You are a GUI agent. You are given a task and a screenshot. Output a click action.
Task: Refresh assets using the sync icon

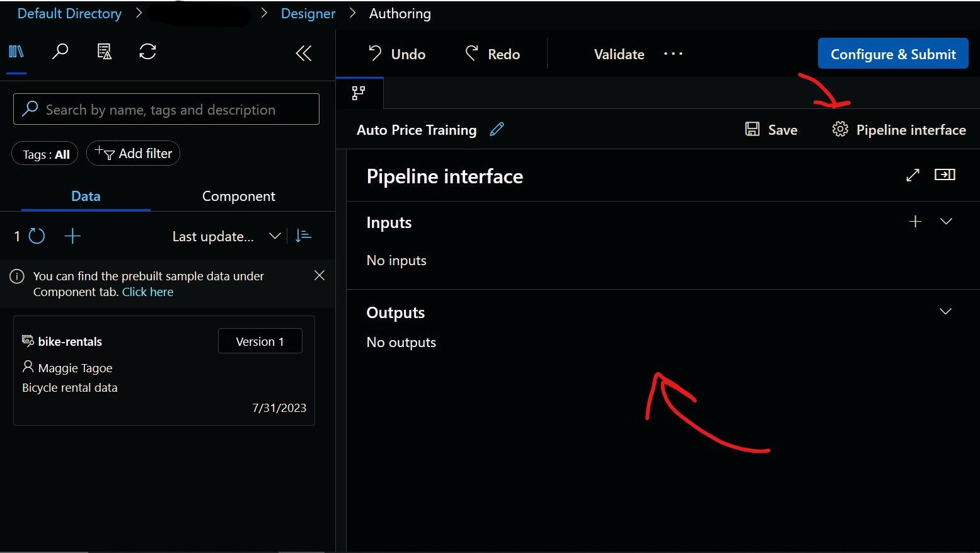tap(147, 52)
